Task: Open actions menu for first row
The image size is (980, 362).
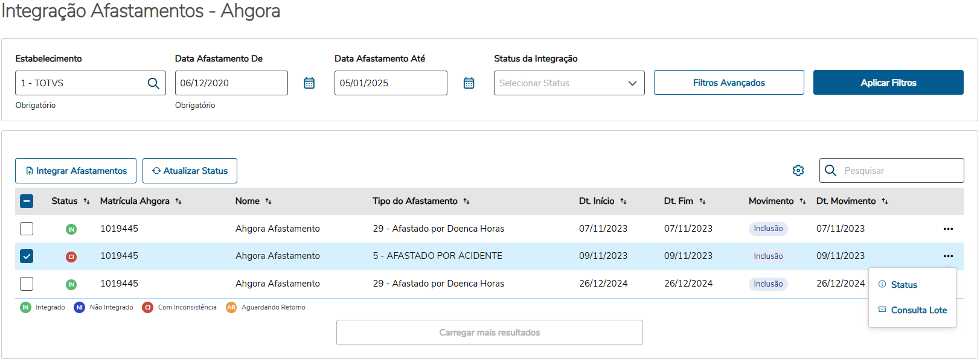Action: pyautogui.click(x=948, y=229)
